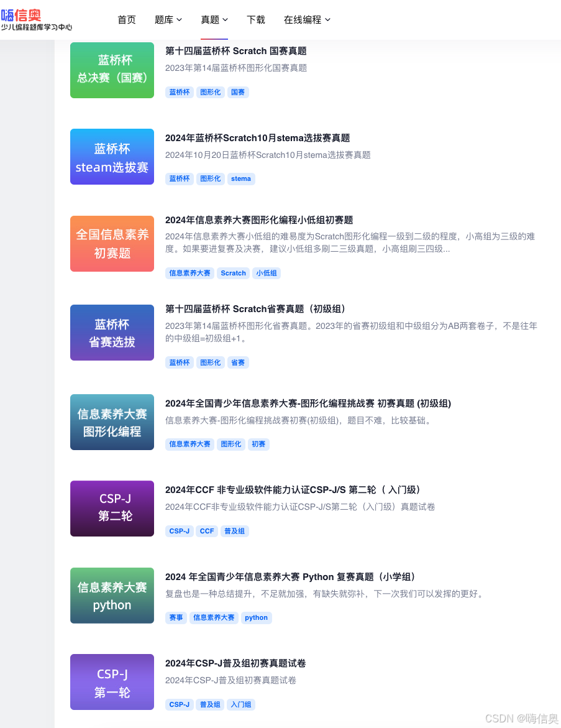Open 2024年CCF CSP-J/S 第二轮 title
The width and height of the screenshot is (561, 728).
294,490
